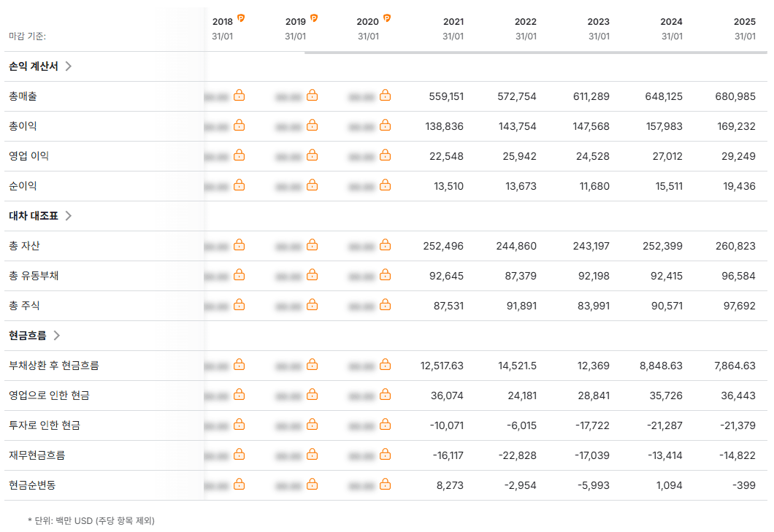Image resolution: width=774 pixels, height=532 pixels.
Task: Click the 2020 총 주식 lock icon
Action: click(x=385, y=305)
